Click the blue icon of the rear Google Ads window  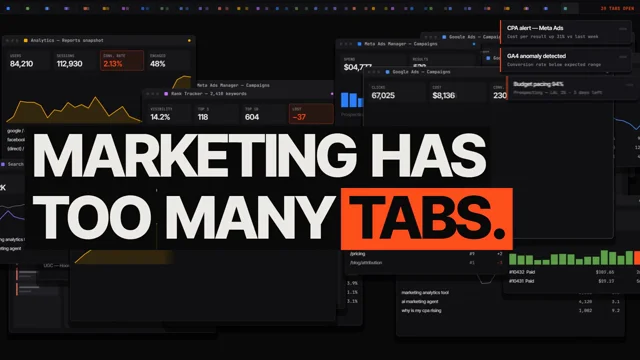click(x=444, y=37)
